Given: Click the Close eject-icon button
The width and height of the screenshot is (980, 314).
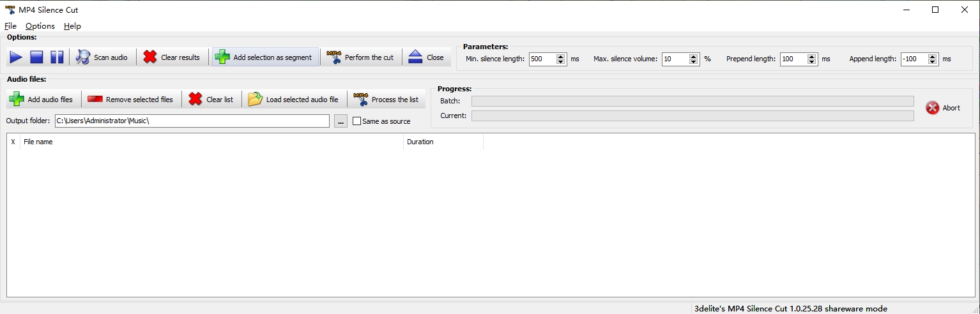Looking at the screenshot, I should pyautogui.click(x=426, y=57).
